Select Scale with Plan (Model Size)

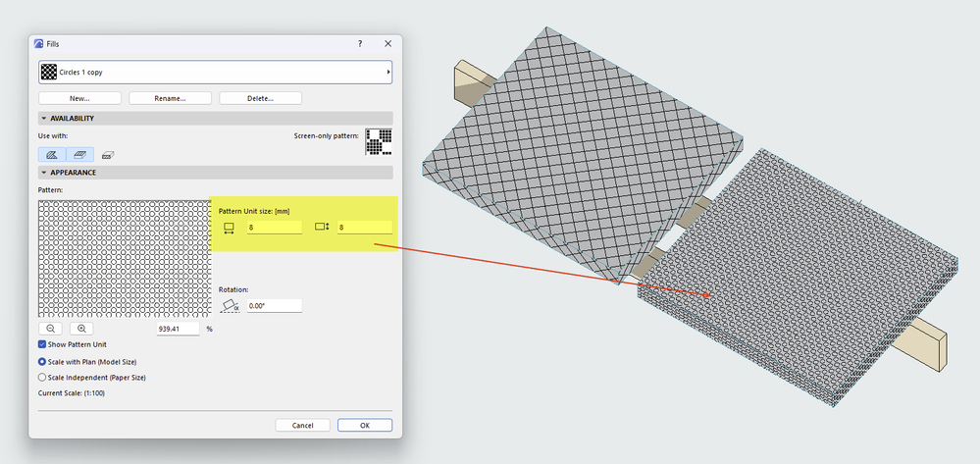pos(42,361)
